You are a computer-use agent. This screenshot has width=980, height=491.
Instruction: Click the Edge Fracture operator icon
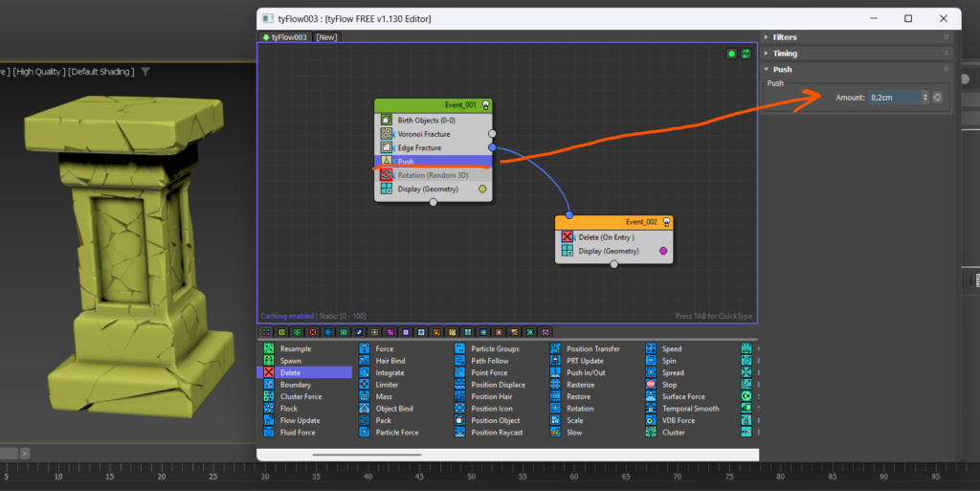pos(387,147)
